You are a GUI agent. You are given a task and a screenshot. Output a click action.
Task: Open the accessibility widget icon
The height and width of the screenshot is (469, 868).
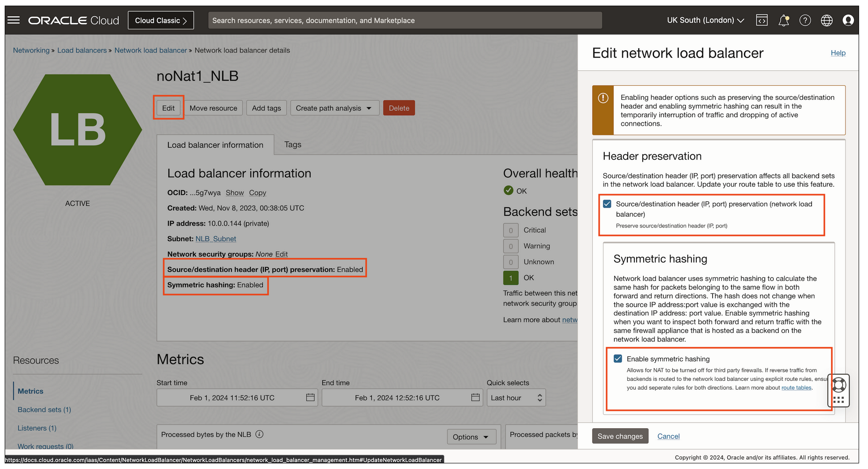tap(838, 391)
